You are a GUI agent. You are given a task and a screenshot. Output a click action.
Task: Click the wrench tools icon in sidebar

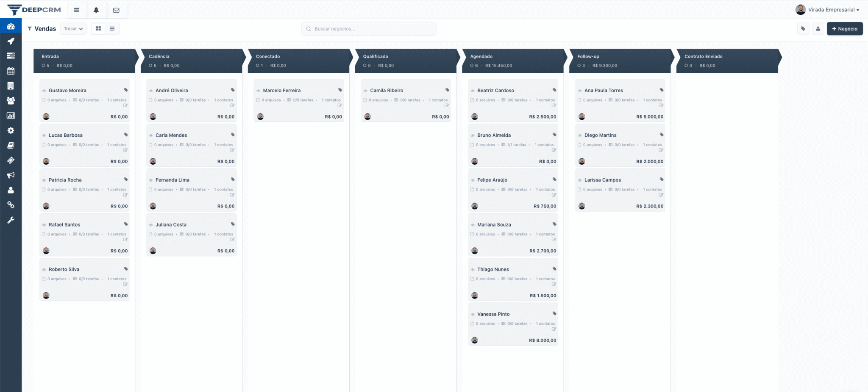[11, 220]
